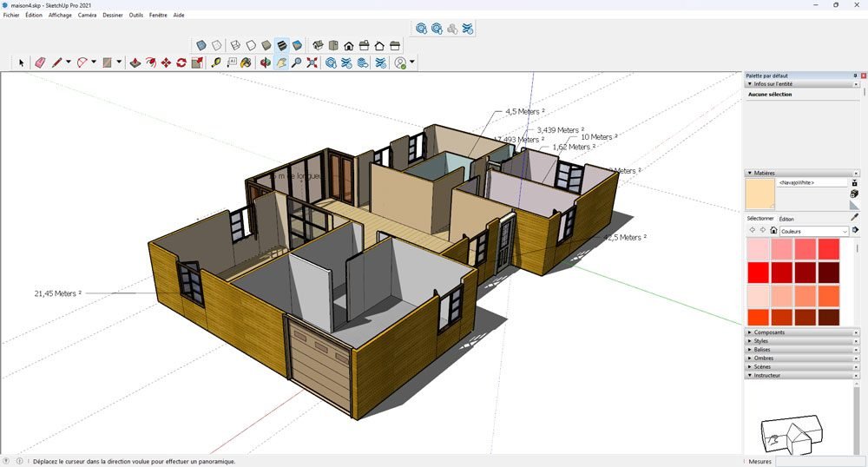Activate the Line pencil tool
This screenshot has width=868, height=467.
[56, 62]
